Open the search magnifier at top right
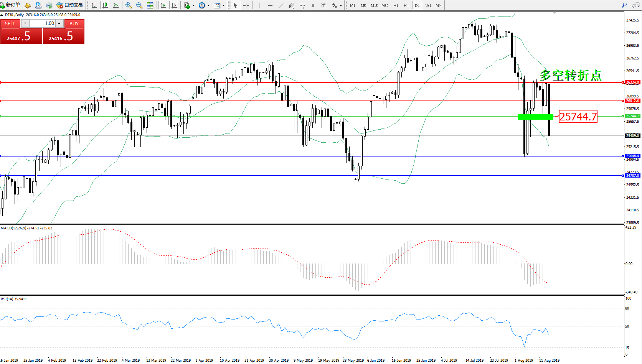The width and height of the screenshot is (642, 364). (624, 5)
